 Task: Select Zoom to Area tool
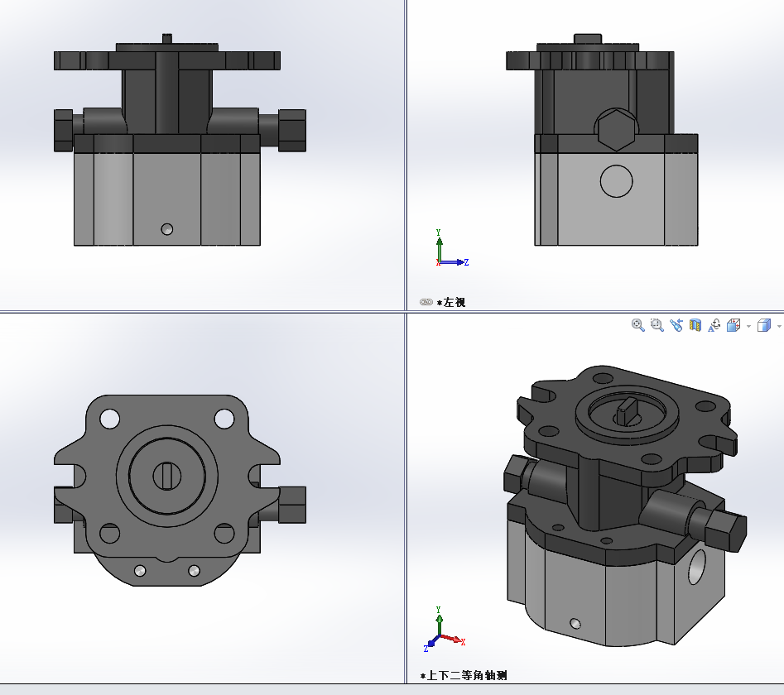click(x=657, y=325)
